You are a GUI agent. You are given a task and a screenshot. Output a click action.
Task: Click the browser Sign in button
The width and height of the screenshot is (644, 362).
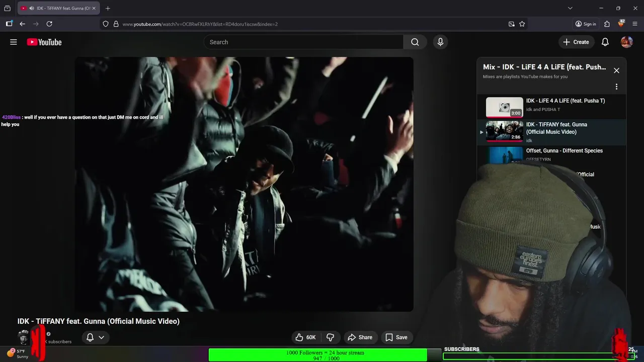(586, 24)
